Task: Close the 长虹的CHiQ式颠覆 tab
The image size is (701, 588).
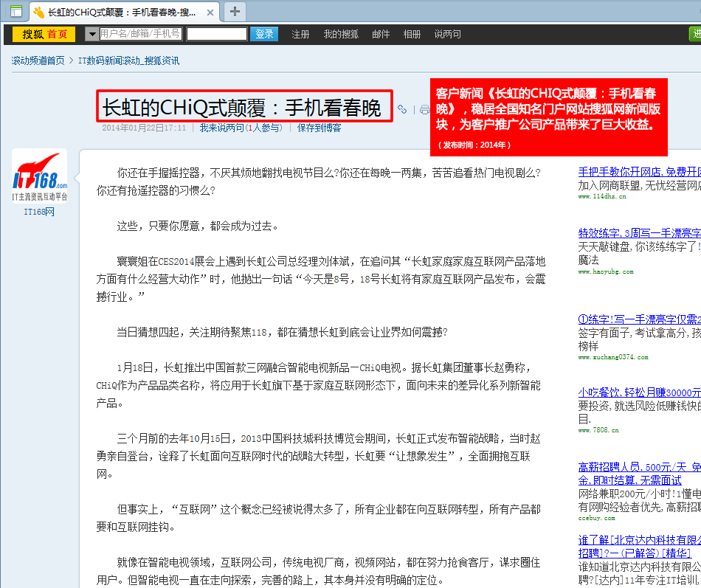Action: pos(211,12)
